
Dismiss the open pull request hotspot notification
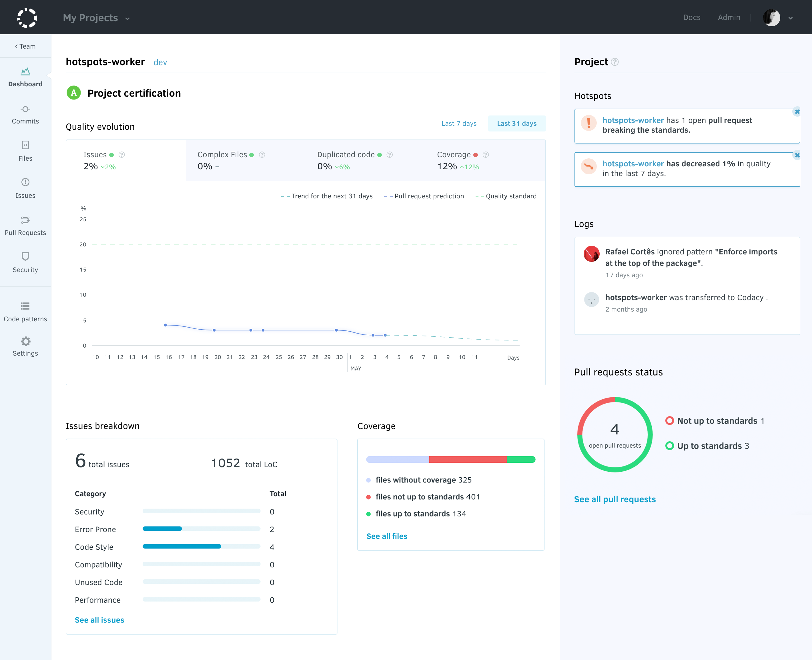(x=797, y=111)
